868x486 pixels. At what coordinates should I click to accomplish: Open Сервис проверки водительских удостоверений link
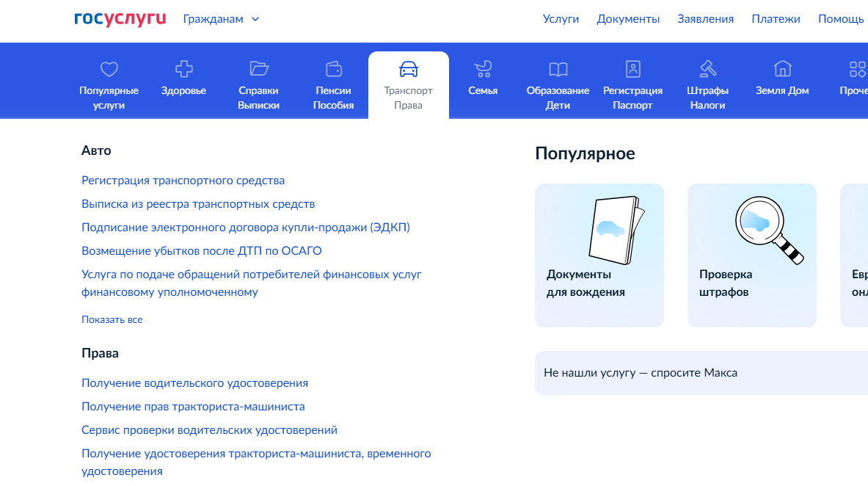pyautogui.click(x=209, y=430)
